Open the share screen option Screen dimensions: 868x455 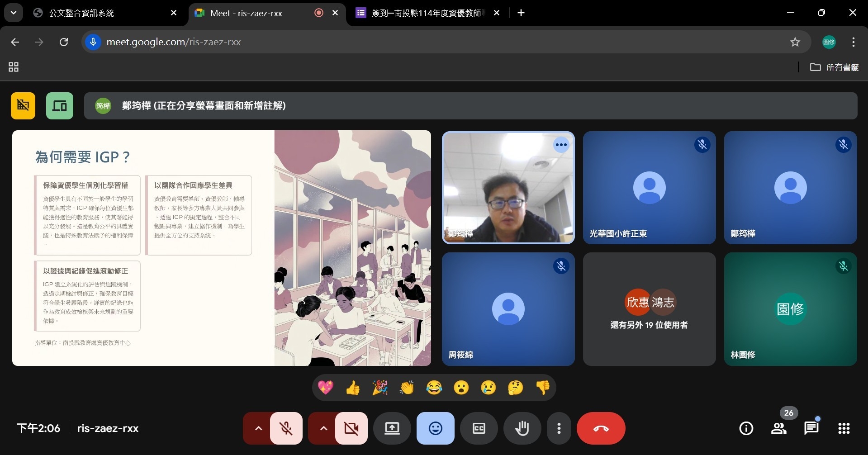click(x=392, y=428)
